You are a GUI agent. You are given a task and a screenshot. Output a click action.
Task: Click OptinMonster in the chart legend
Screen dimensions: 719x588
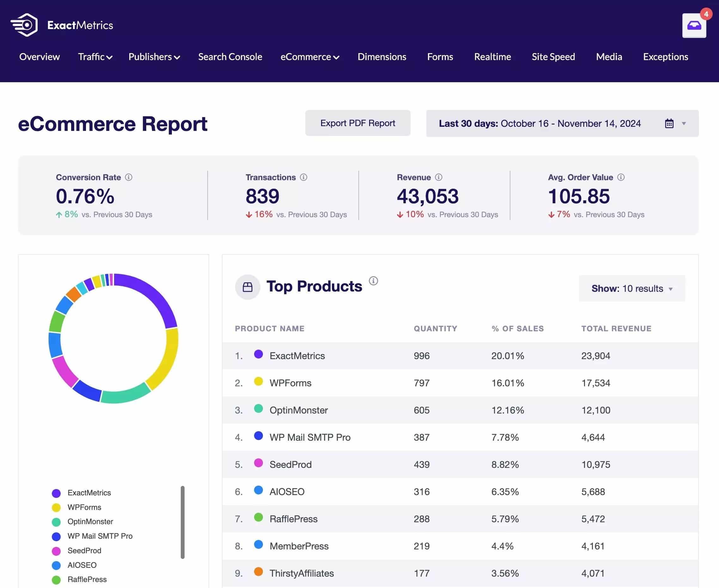90,522
